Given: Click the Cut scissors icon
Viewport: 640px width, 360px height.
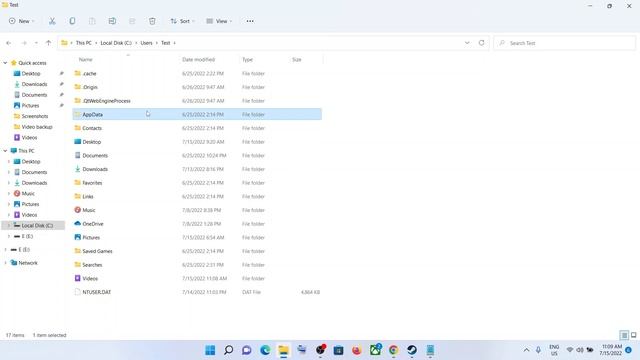Looking at the screenshot, I should click(52, 21).
